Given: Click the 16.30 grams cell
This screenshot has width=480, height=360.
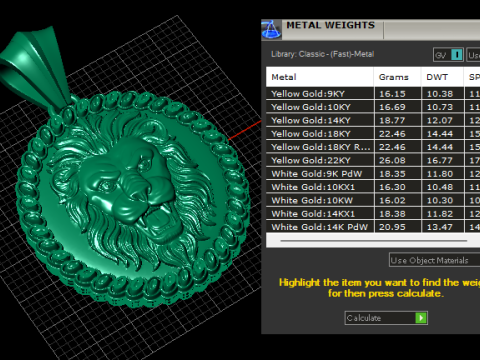Looking at the screenshot, I should click(397, 187).
